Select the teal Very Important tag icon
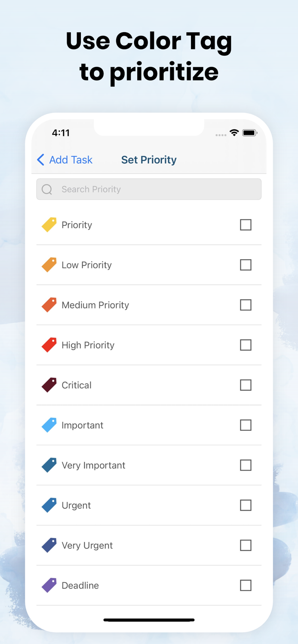The image size is (298, 644). click(48, 465)
